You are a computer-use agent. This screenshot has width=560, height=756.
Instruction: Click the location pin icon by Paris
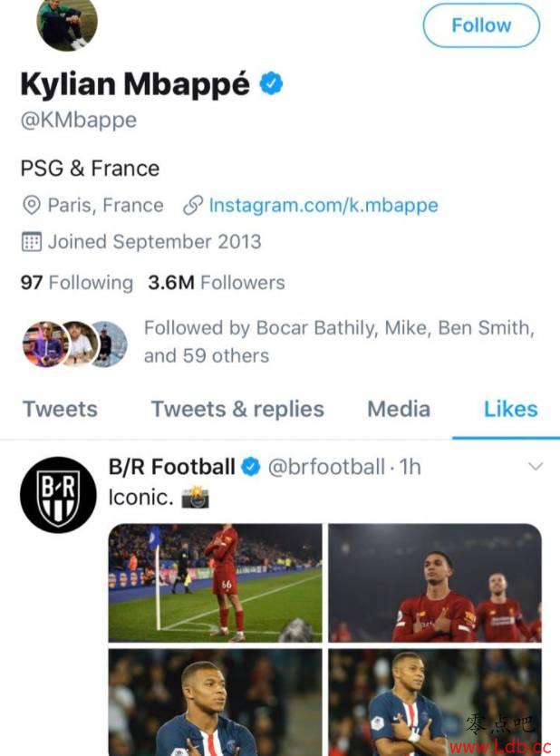pos(32,206)
